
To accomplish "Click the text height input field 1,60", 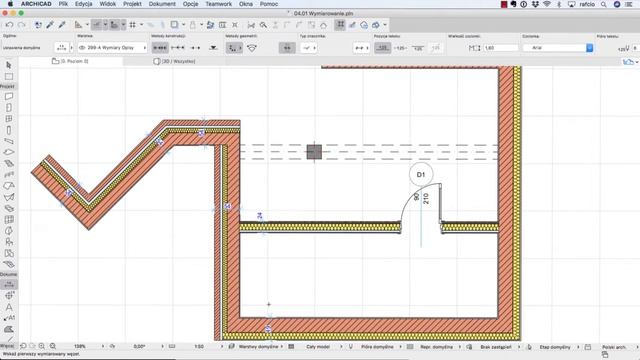I will 501,48.
